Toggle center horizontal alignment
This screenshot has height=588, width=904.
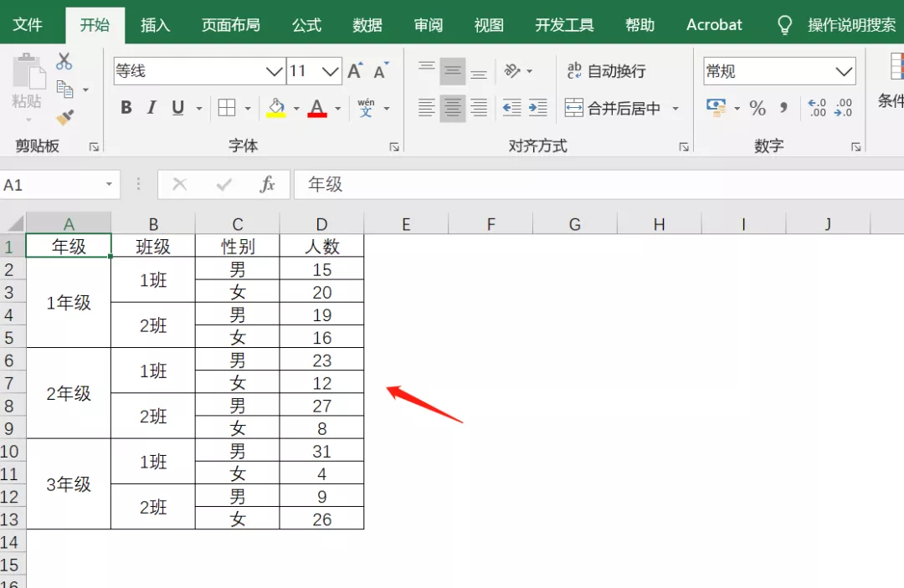point(453,108)
